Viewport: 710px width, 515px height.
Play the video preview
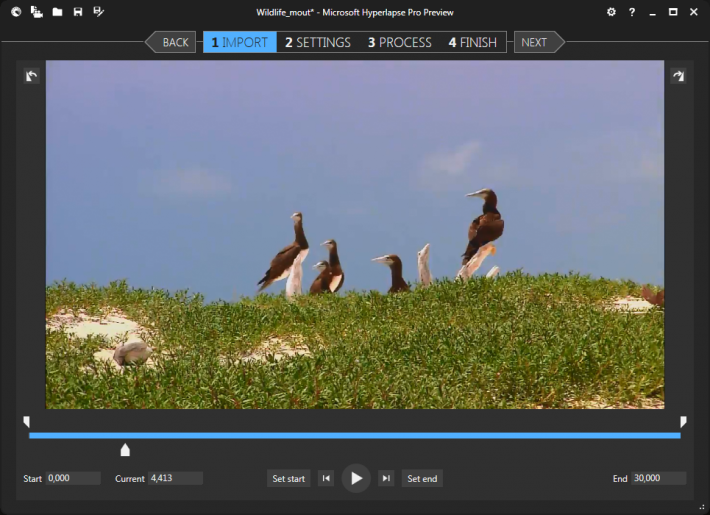coord(356,478)
